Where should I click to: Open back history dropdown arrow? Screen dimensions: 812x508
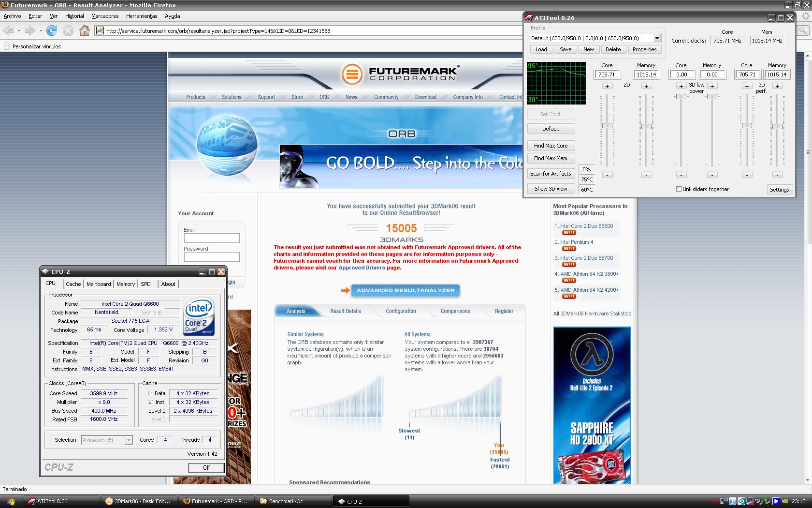(x=19, y=31)
